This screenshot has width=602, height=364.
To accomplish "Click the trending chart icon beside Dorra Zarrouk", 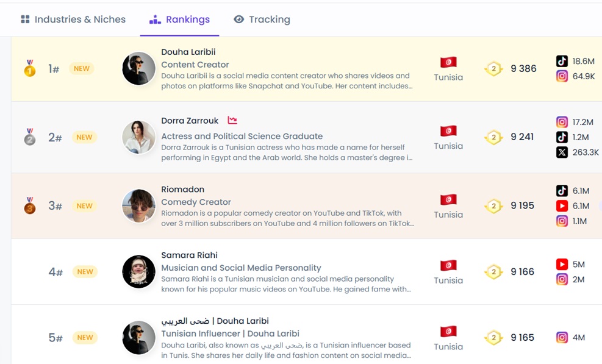I will click(x=232, y=121).
